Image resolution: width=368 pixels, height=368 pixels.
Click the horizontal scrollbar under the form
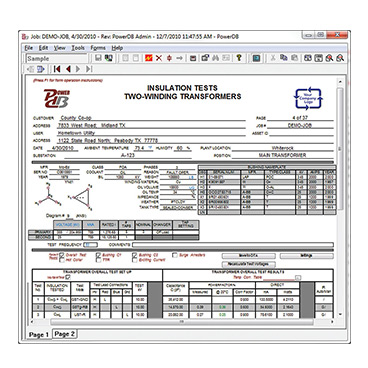(x=182, y=322)
